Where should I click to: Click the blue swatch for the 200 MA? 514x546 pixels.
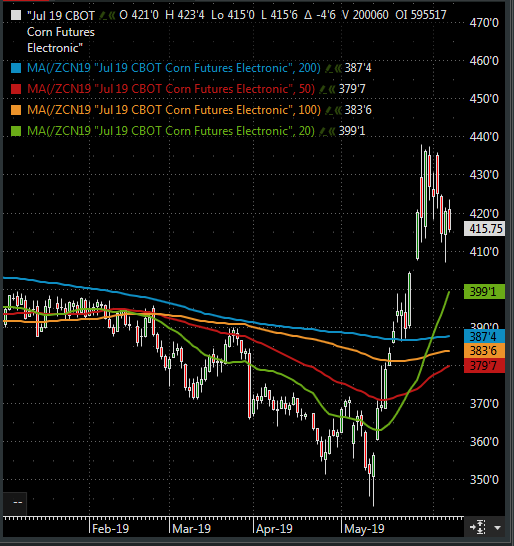(16, 68)
